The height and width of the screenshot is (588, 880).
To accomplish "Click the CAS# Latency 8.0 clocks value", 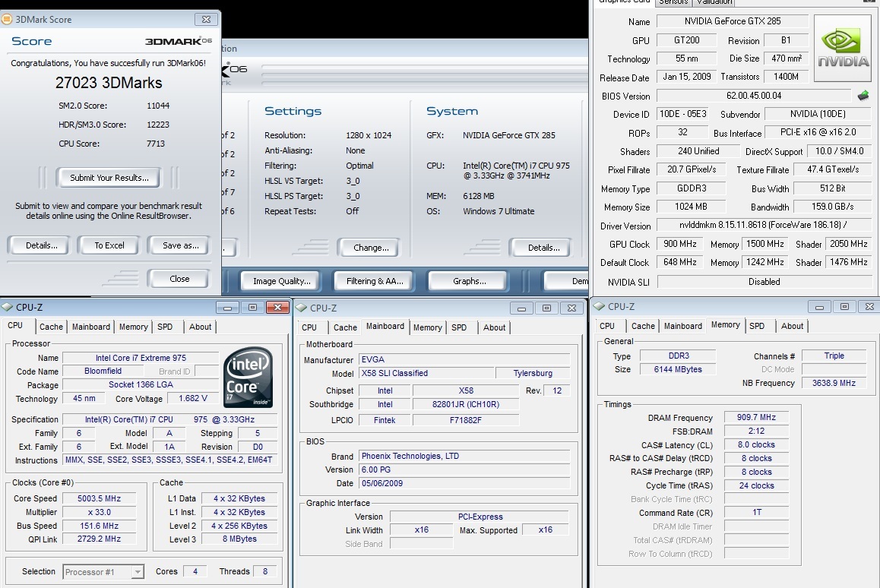I will tap(756, 444).
